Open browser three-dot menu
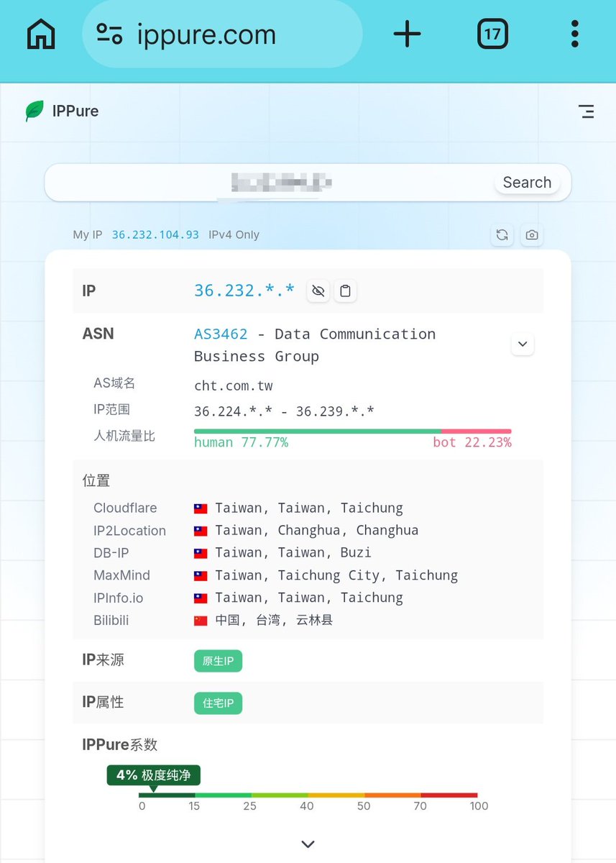Screen dimensions: 616x863 click(x=574, y=34)
